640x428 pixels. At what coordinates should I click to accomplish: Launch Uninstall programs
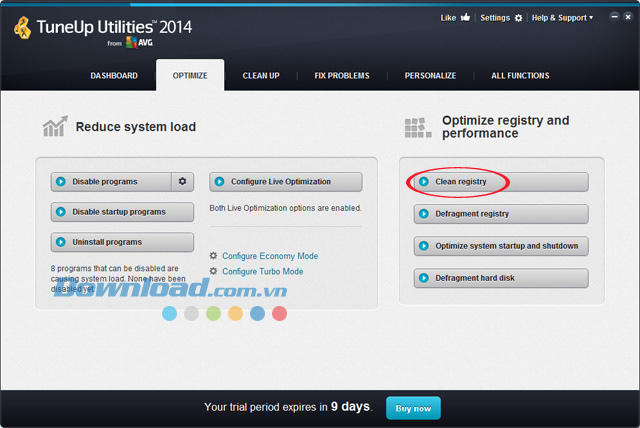click(x=122, y=242)
